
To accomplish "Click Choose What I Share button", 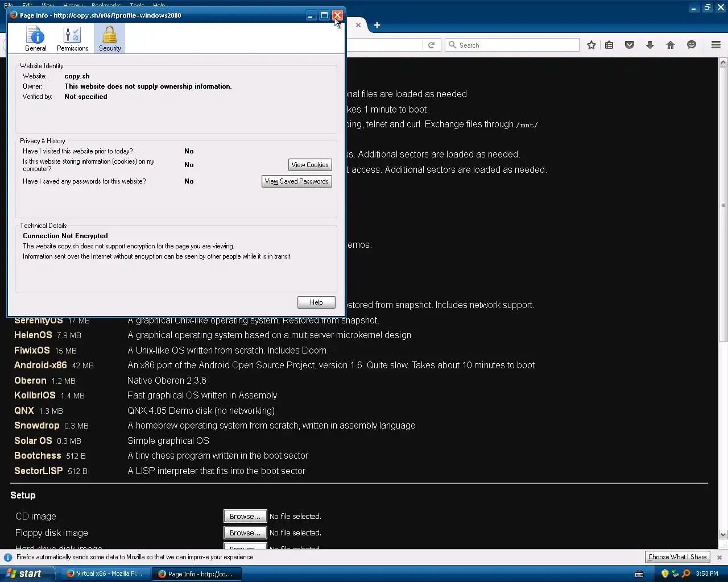I will [x=677, y=557].
